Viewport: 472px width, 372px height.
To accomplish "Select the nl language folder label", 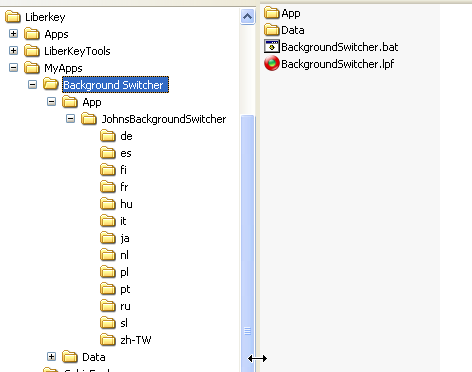I will (x=124, y=255).
